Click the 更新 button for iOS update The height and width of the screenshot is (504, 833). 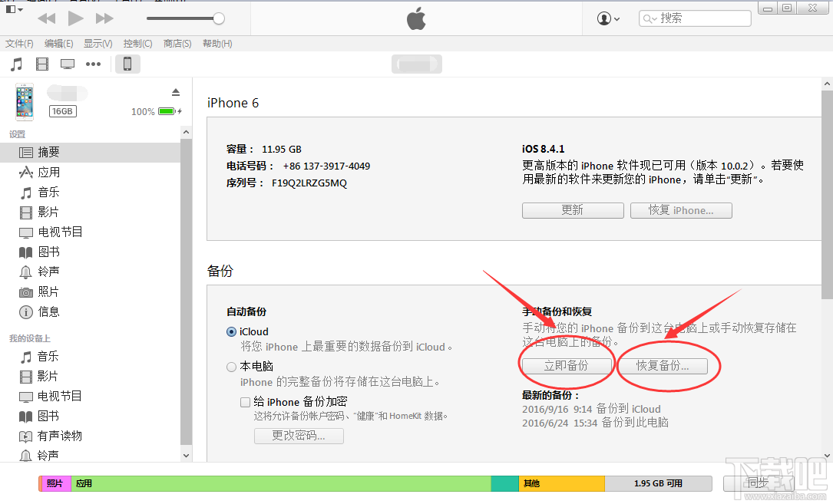coord(573,210)
